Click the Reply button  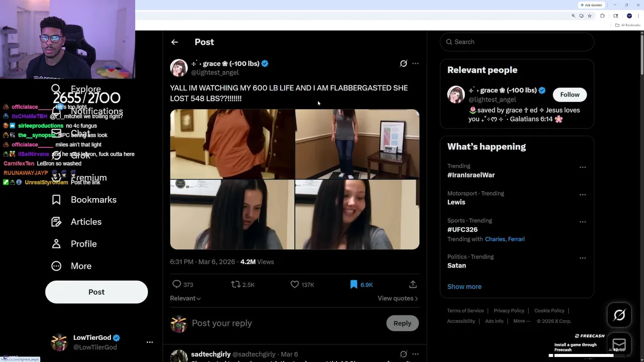(x=403, y=323)
